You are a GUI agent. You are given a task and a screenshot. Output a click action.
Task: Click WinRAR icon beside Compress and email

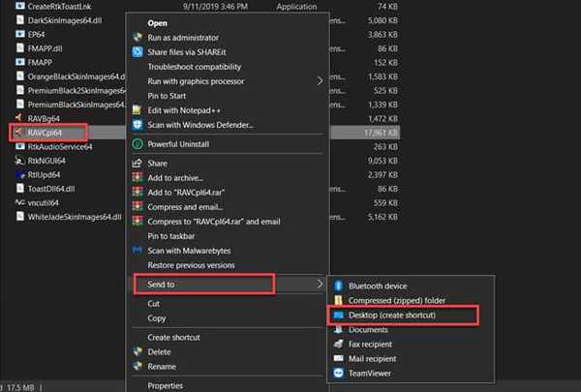click(x=138, y=207)
